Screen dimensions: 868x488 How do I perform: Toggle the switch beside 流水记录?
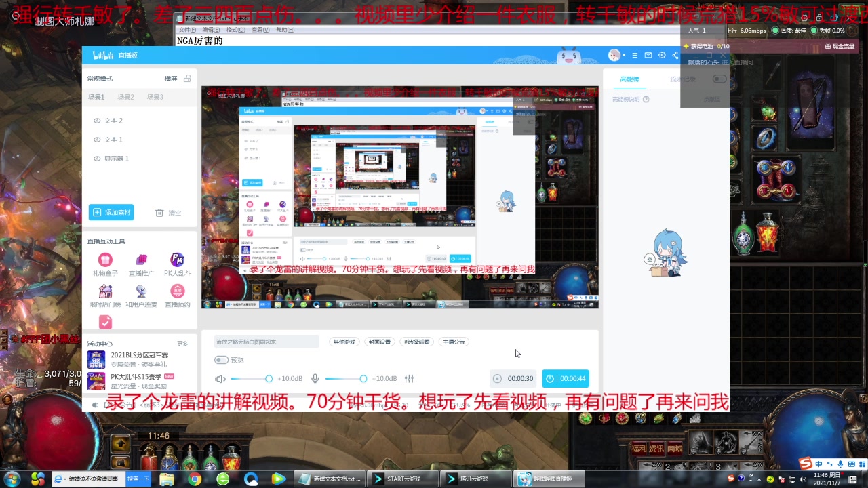coord(719,79)
